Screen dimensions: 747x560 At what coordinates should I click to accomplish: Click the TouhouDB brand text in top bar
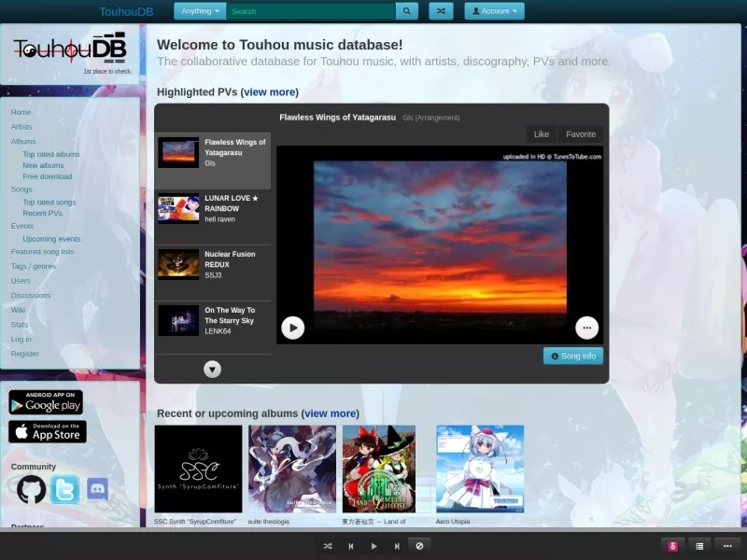tap(126, 11)
